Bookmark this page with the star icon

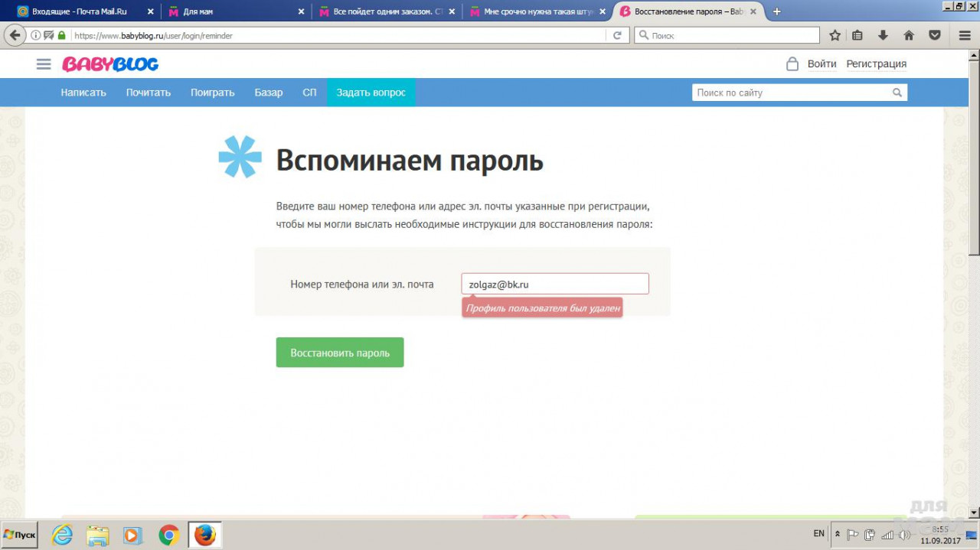[835, 35]
